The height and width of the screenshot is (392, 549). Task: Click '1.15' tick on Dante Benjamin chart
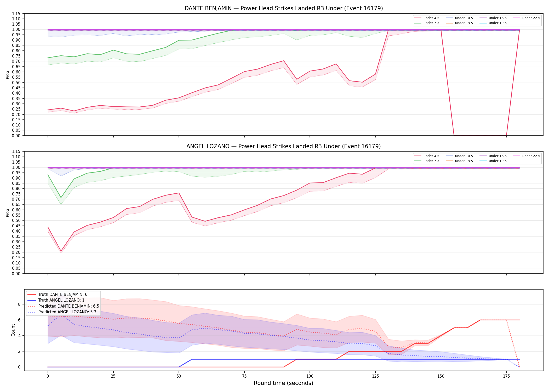click(x=16, y=14)
